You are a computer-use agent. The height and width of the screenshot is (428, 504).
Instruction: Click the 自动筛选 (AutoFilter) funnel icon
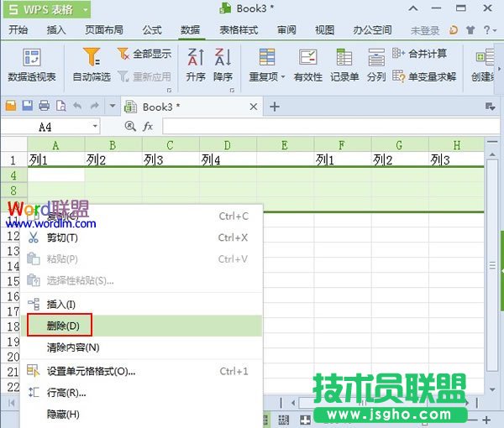(92, 58)
